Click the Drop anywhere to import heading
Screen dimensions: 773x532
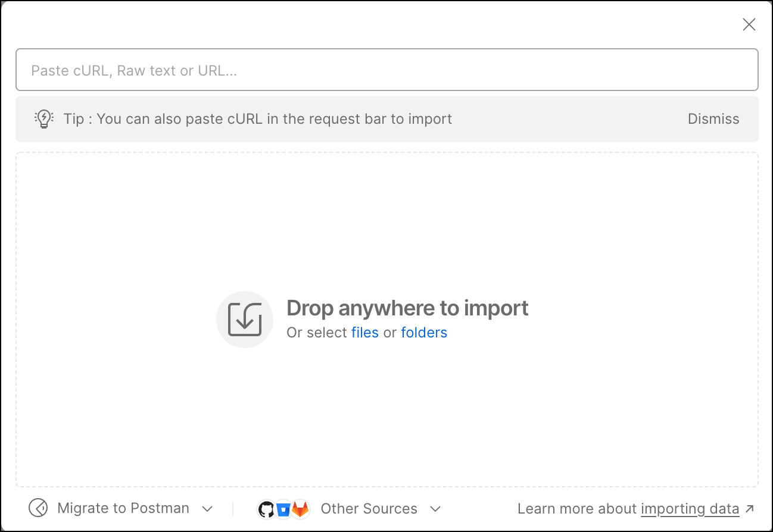(407, 308)
